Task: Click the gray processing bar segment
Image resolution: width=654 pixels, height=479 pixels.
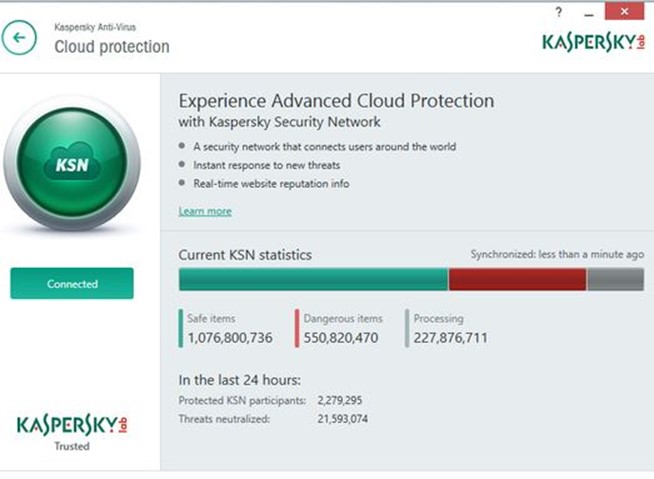Action: pyautogui.click(x=615, y=280)
